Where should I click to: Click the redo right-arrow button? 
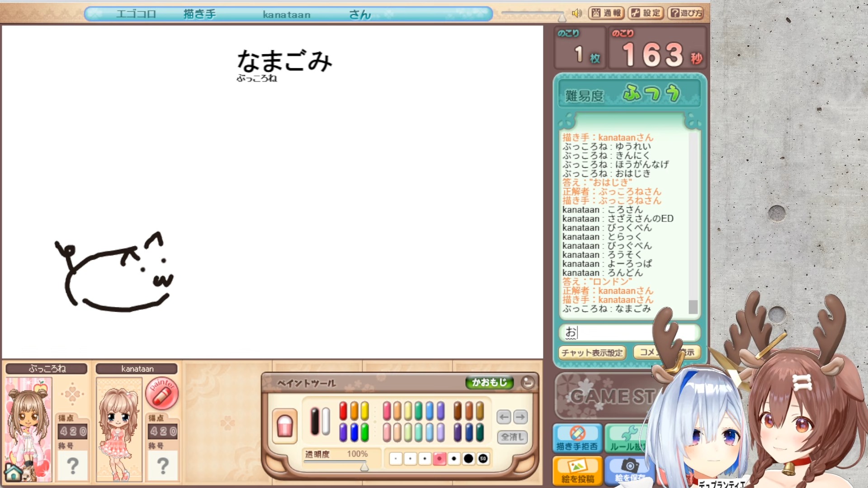point(520,417)
